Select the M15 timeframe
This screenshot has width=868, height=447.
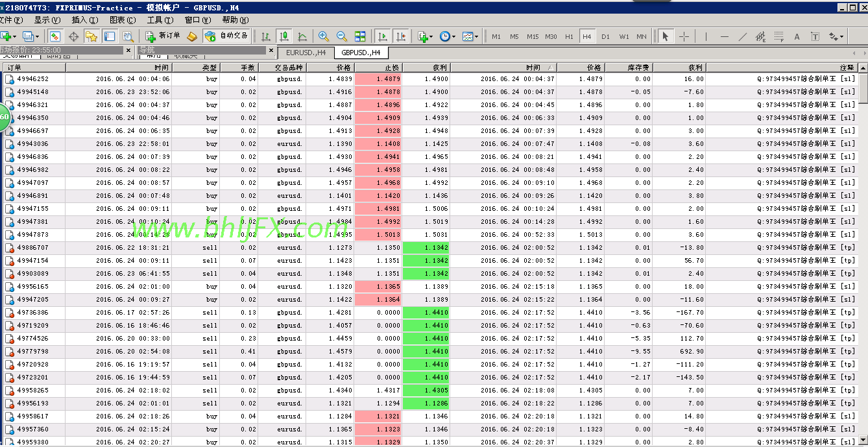tap(533, 36)
